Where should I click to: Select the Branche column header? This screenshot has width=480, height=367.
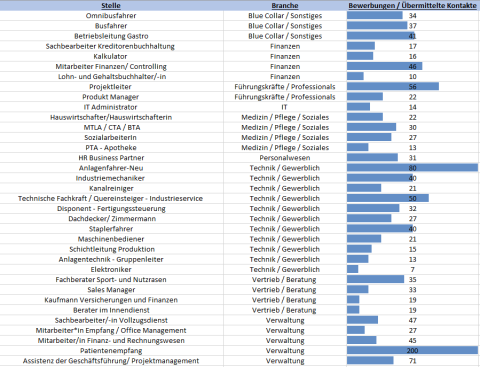tap(285, 5)
